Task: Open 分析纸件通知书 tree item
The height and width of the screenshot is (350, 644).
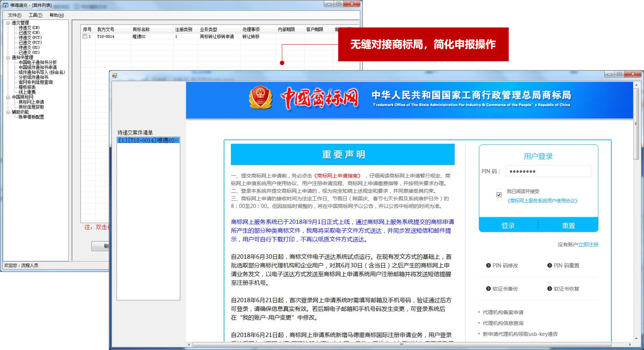Action: pos(33,77)
